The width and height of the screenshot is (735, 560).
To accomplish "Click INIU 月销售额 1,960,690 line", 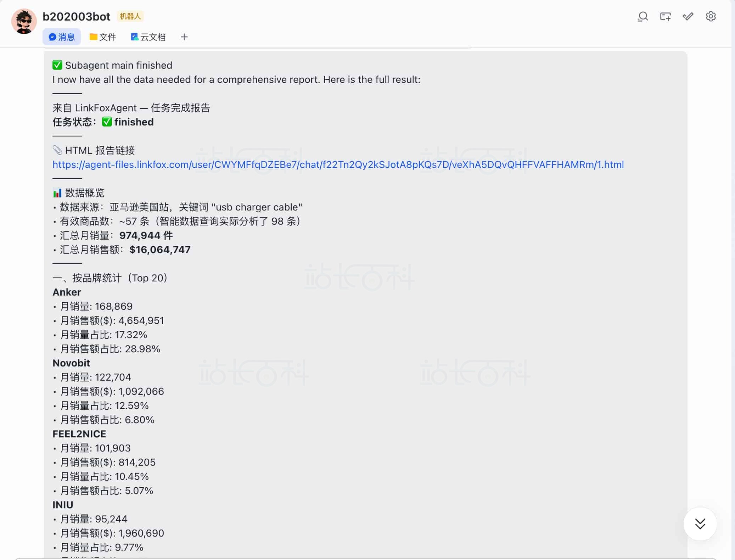I will 108,533.
